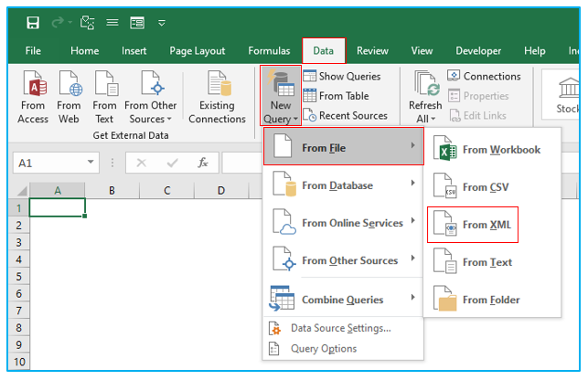Open the New Query dropdown button
Image resolution: width=588 pixels, height=380 pixels.
click(281, 96)
